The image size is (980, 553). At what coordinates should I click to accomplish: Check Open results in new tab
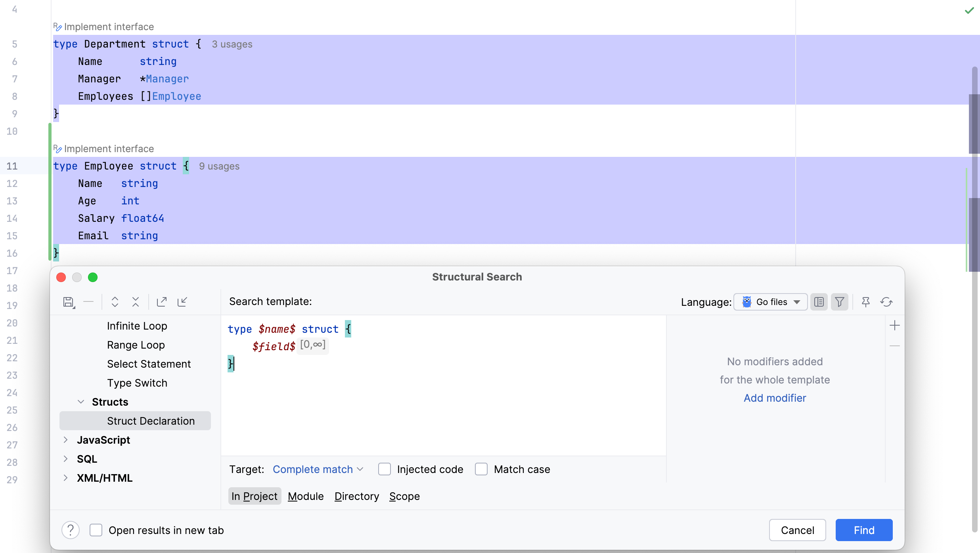coord(96,530)
